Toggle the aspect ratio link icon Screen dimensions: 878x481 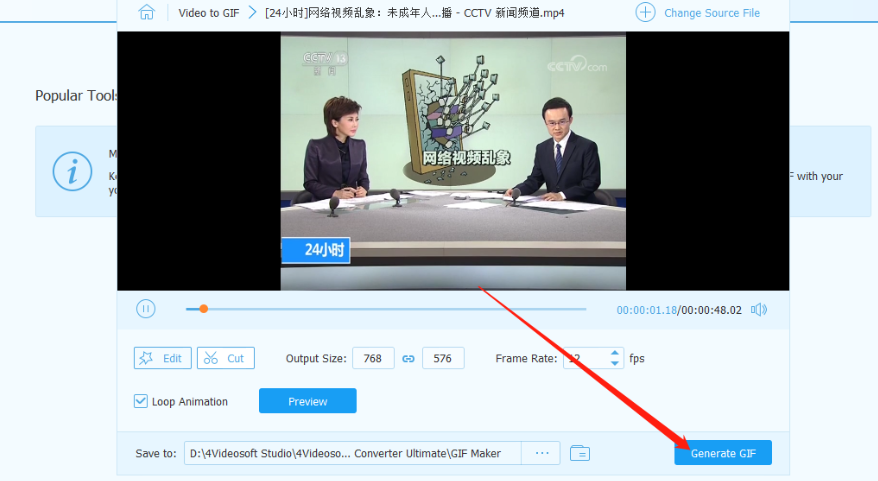408,359
